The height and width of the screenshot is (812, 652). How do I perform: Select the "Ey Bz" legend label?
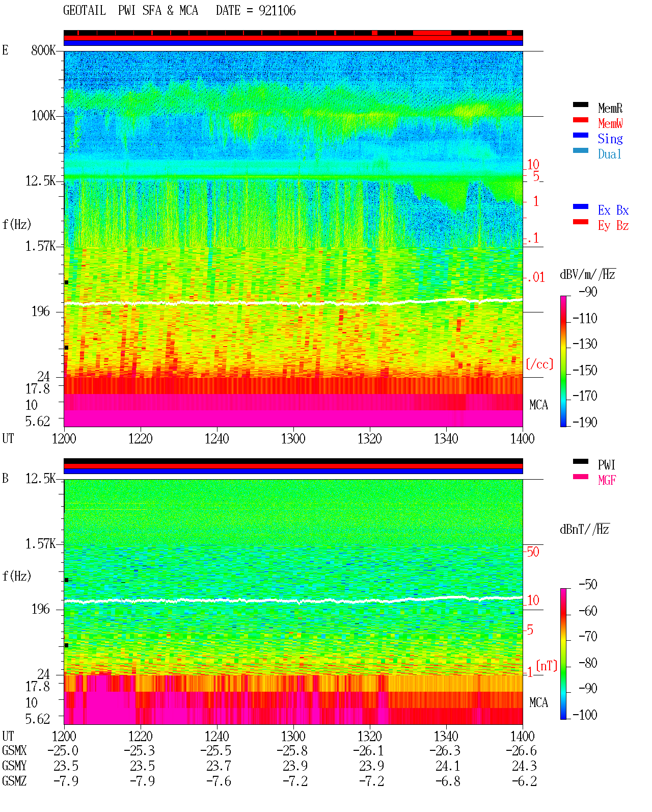point(613,225)
